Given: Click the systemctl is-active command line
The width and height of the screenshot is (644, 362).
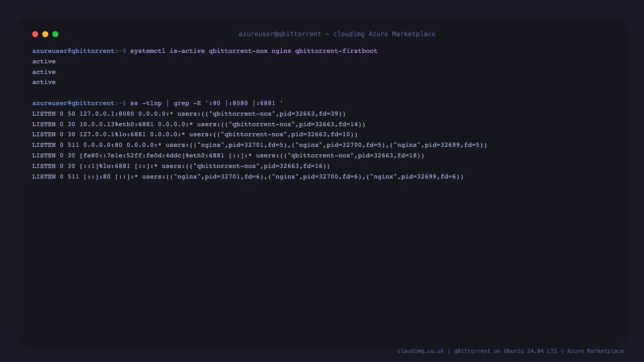Looking at the screenshot, I should pyautogui.click(x=205, y=51).
